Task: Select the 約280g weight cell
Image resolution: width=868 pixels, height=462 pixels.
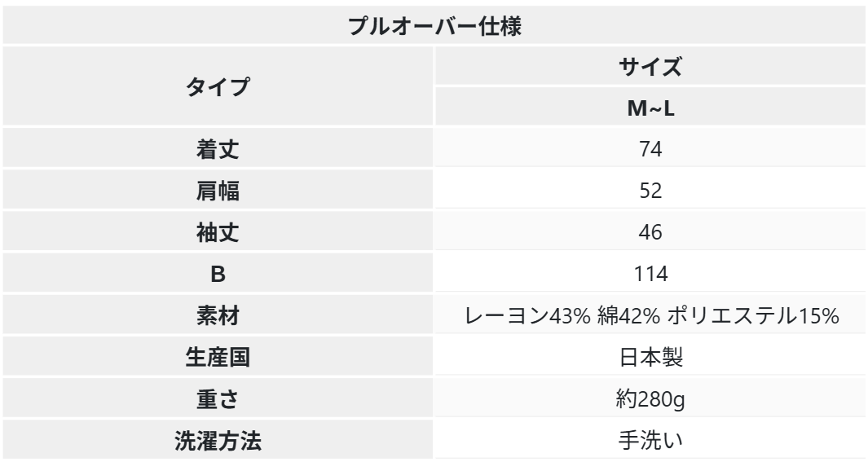Action: (x=650, y=399)
